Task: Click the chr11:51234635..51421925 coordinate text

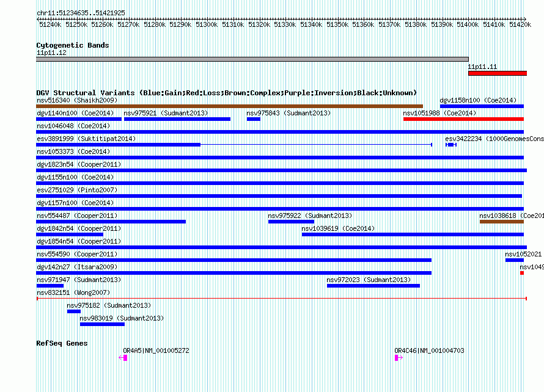Action: 81,13
